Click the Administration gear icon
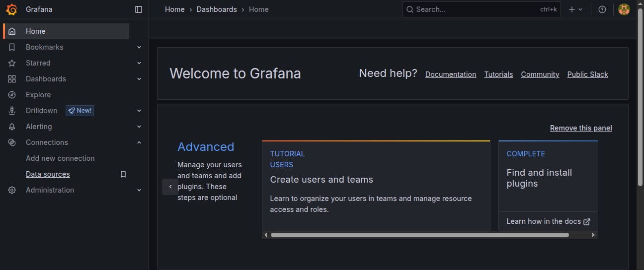Viewport: 644px width, 270px height. coord(12,190)
